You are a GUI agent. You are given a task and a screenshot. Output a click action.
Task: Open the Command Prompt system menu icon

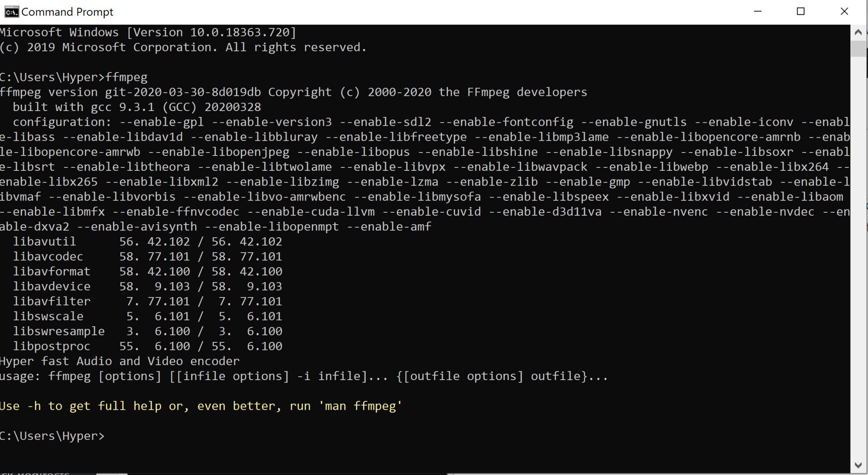(11, 11)
